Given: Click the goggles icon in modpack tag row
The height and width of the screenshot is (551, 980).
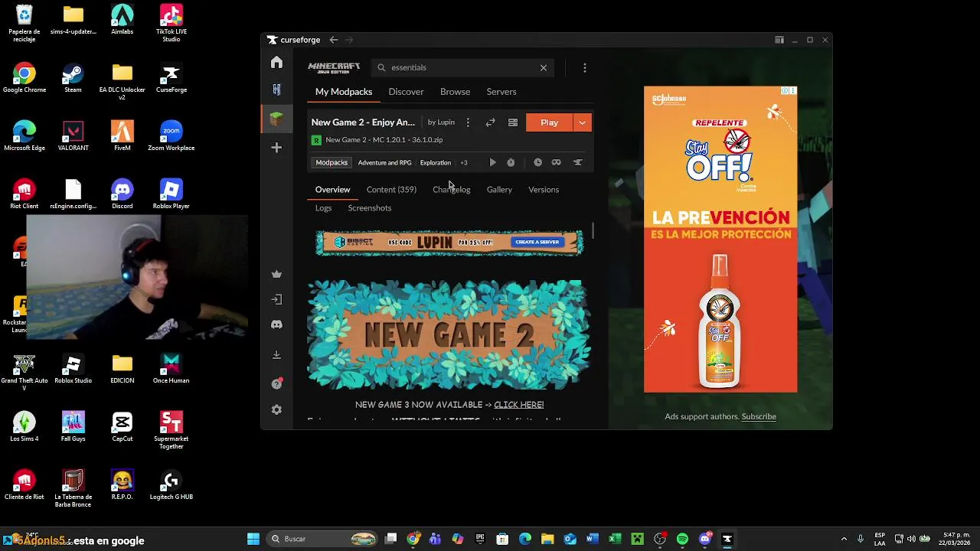Looking at the screenshot, I should (x=557, y=162).
